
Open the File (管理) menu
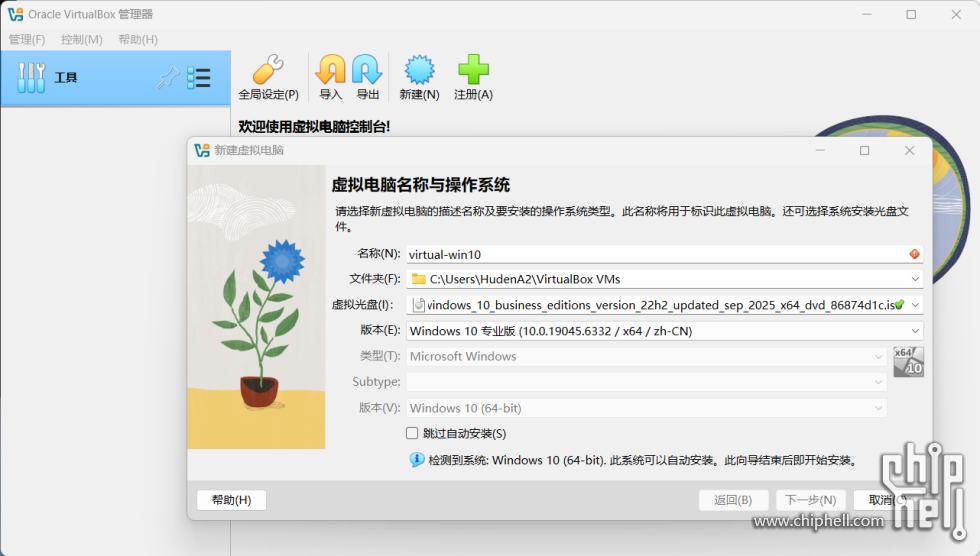[27, 39]
